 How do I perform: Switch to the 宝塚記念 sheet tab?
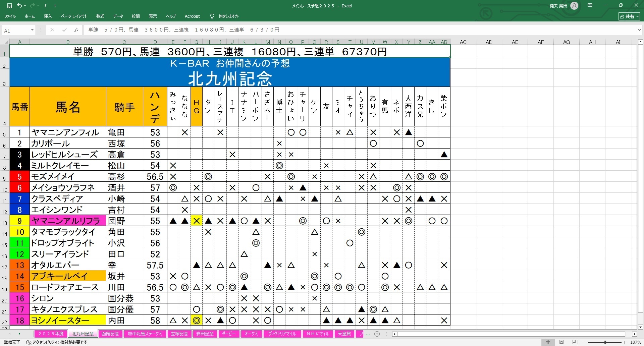179,334
